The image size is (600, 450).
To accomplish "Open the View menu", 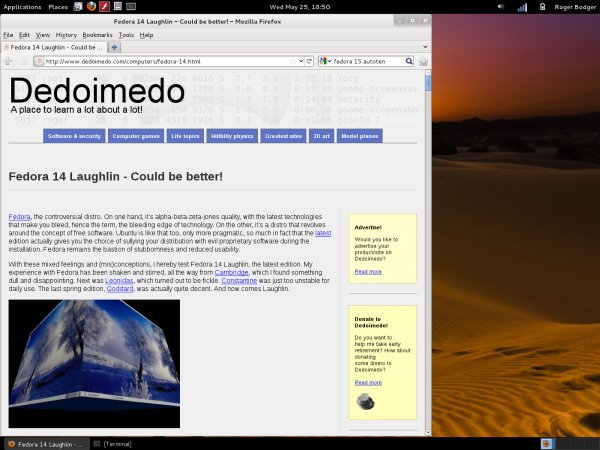I will coord(43,35).
